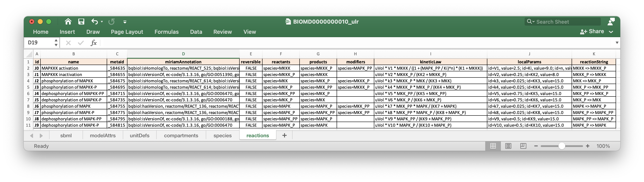Viewport: 644px width, 182px height.
Task: Switch to Normal view icon
Action: point(493,146)
